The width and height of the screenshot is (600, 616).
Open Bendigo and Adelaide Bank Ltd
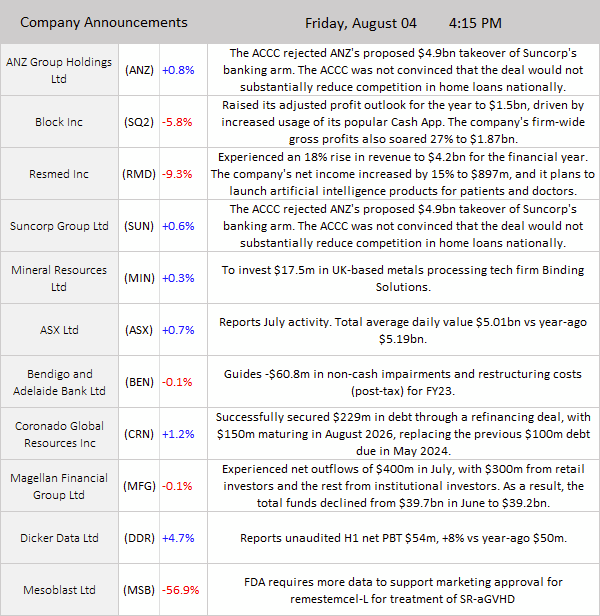[x=59, y=382]
